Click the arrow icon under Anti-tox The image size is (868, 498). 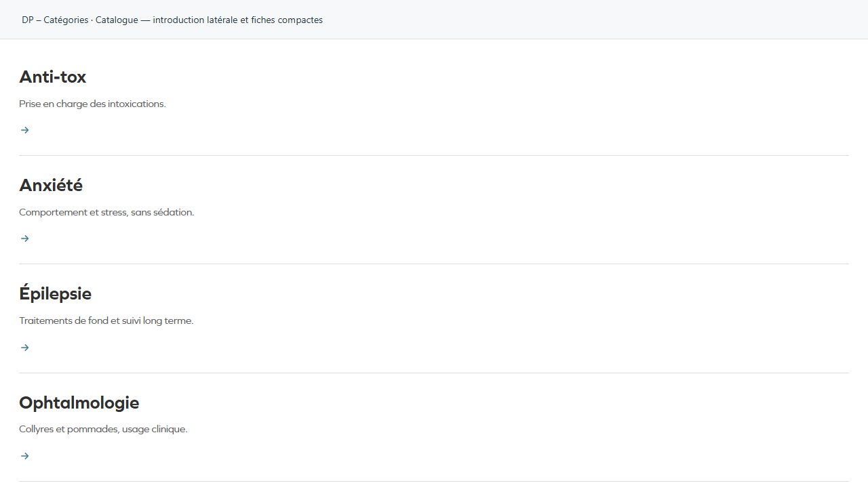pyautogui.click(x=24, y=130)
